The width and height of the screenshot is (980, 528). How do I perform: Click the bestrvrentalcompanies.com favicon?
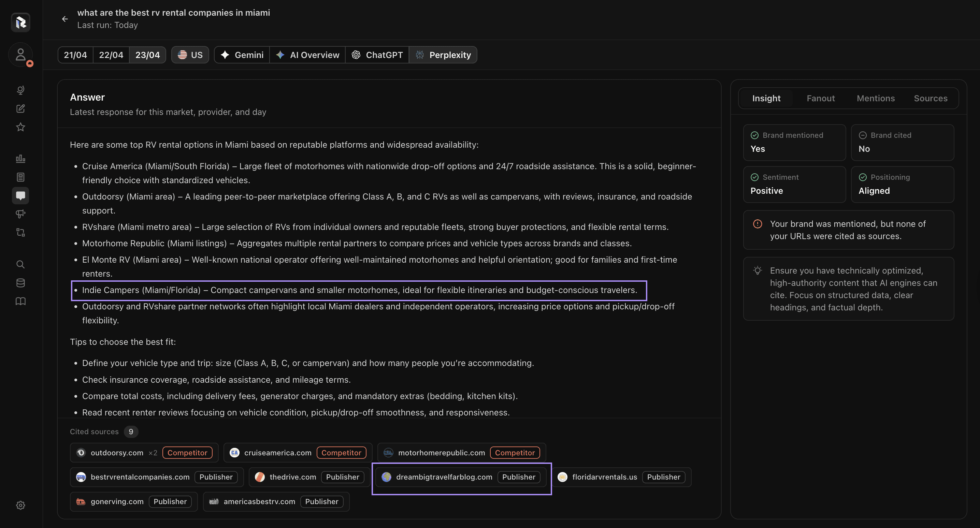[x=81, y=477]
